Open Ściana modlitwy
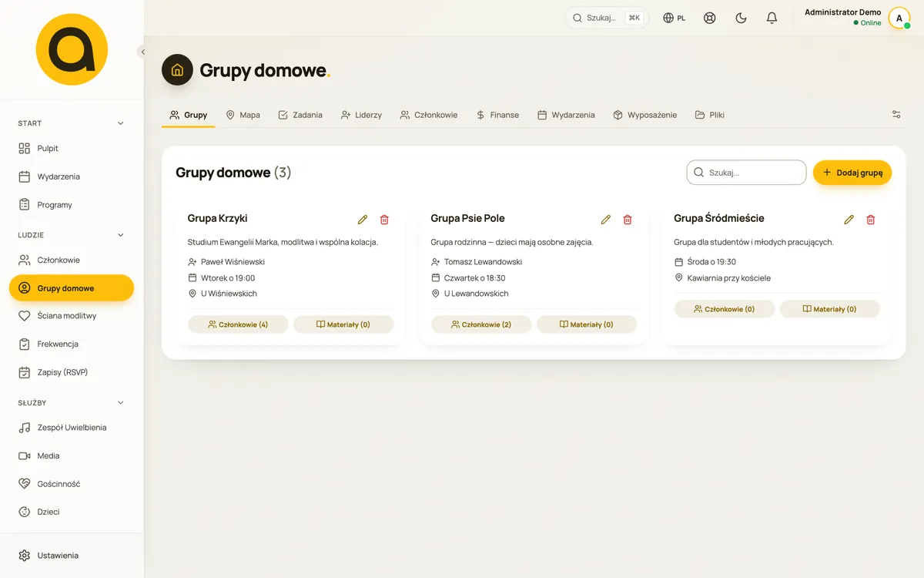Viewport: 924px width, 578px height. 72,316
